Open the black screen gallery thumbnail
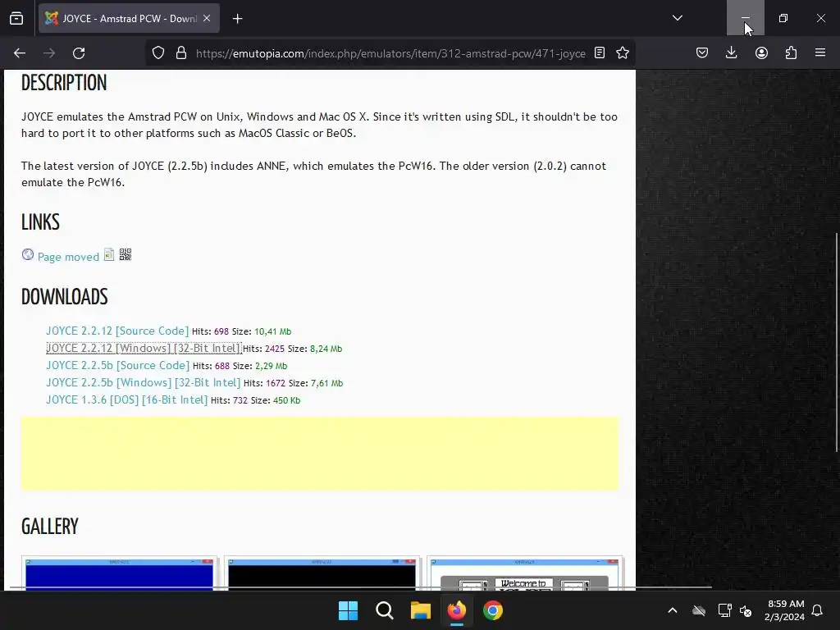 tap(322, 573)
